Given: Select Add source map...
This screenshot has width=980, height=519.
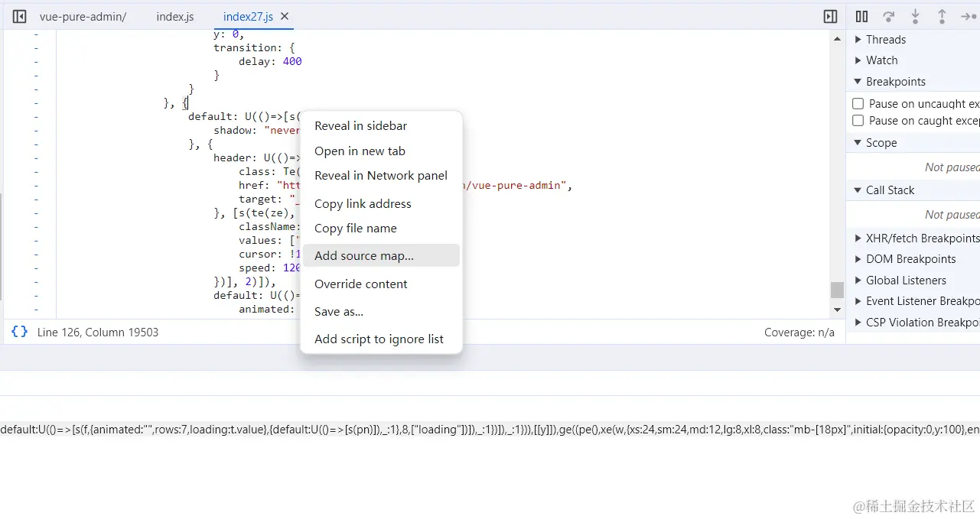Looking at the screenshot, I should [x=381, y=256].
